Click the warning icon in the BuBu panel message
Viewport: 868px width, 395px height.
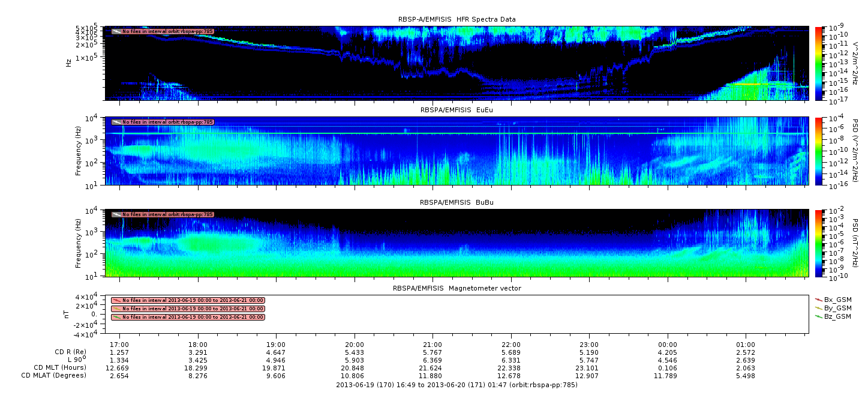coord(117,214)
